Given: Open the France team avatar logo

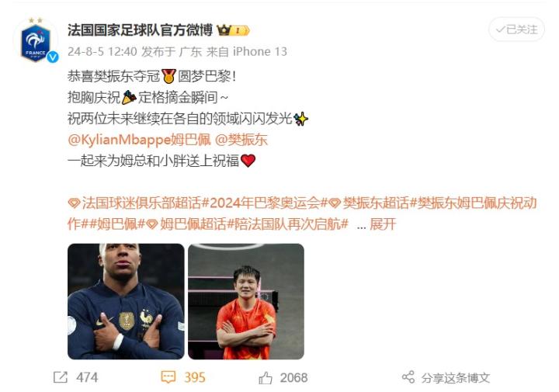Looking at the screenshot, I should point(36,40).
